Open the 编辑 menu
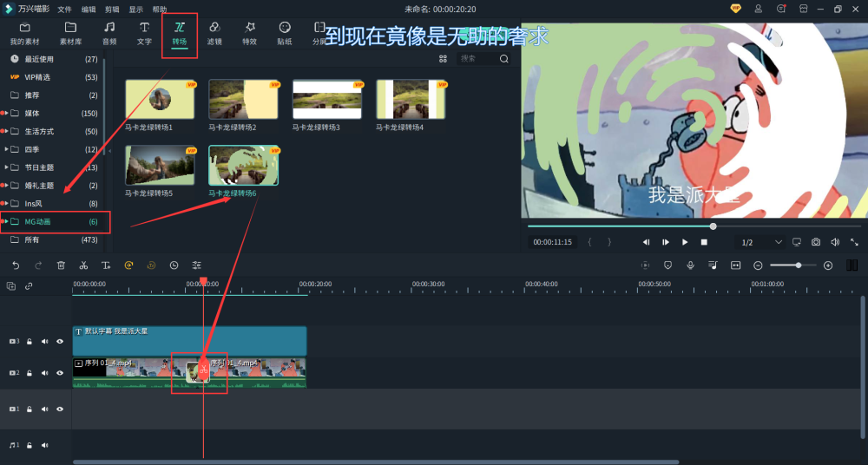 89,10
